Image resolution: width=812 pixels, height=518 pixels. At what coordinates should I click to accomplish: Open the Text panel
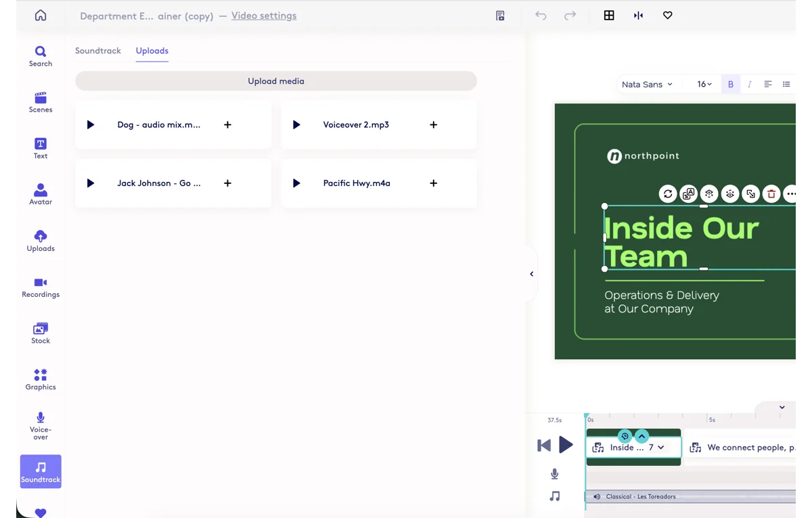pos(41,146)
